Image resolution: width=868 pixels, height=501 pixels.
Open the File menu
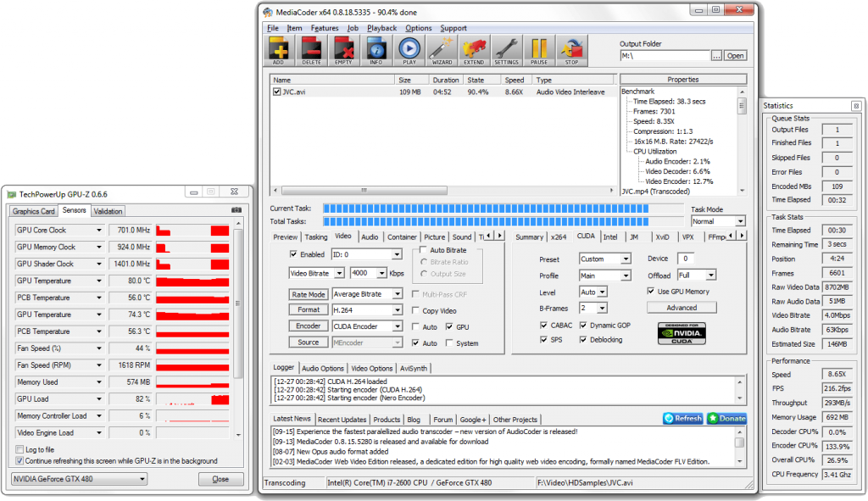(273, 28)
